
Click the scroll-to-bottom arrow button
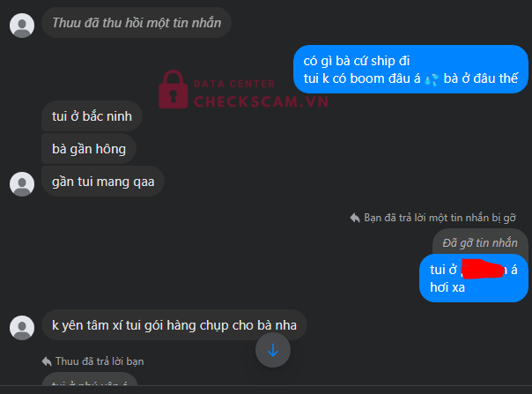coord(273,350)
